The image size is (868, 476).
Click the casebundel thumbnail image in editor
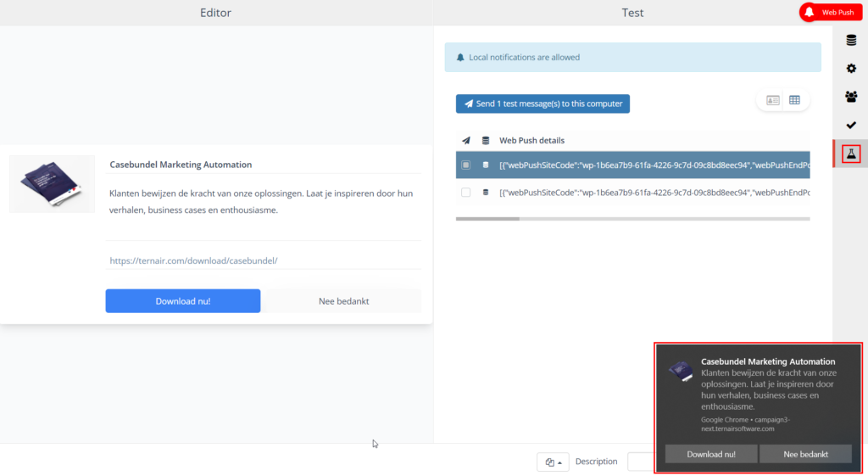tap(52, 183)
